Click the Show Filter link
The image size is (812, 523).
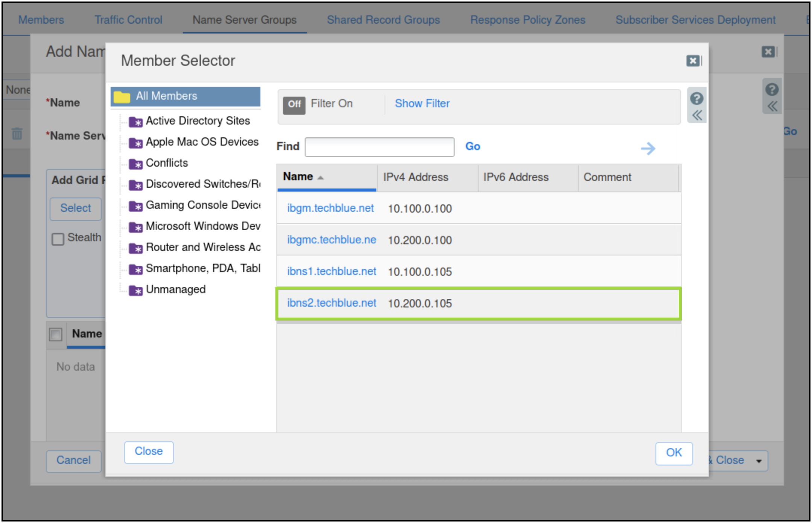(x=422, y=103)
